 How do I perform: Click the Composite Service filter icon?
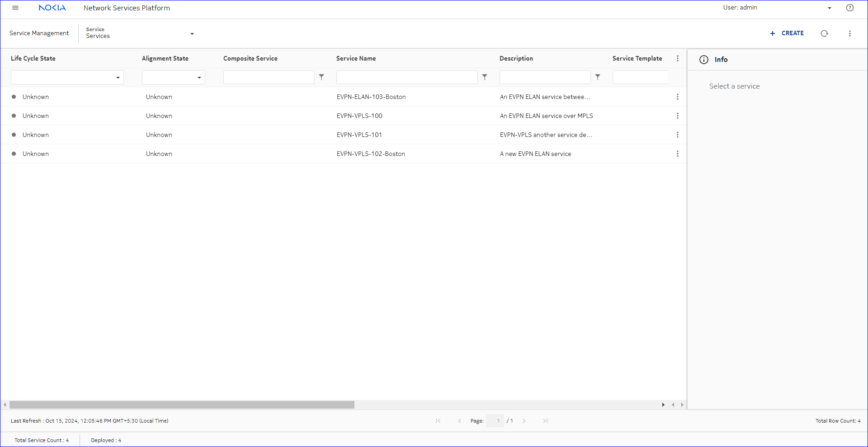[x=321, y=77]
